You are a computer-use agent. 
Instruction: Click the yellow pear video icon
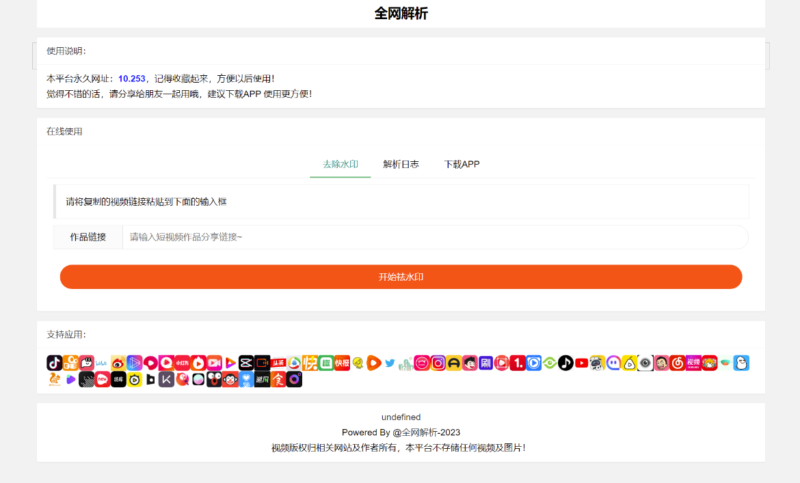coord(629,363)
